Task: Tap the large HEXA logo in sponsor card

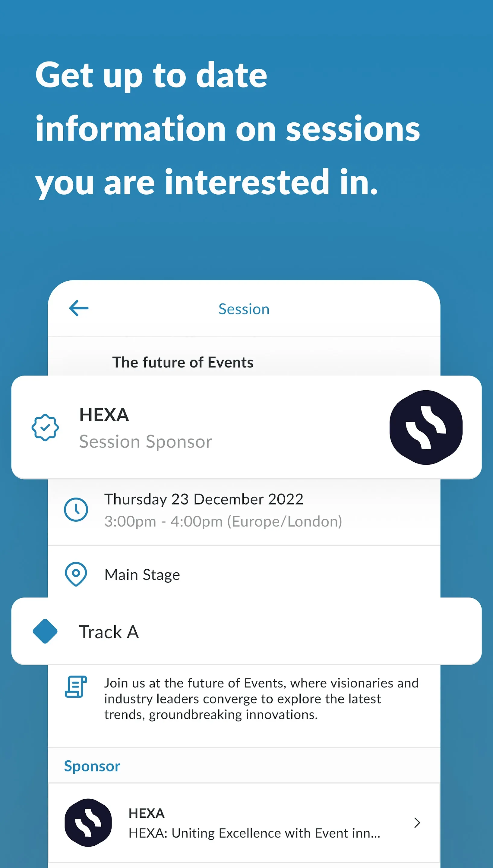Action: click(x=426, y=427)
